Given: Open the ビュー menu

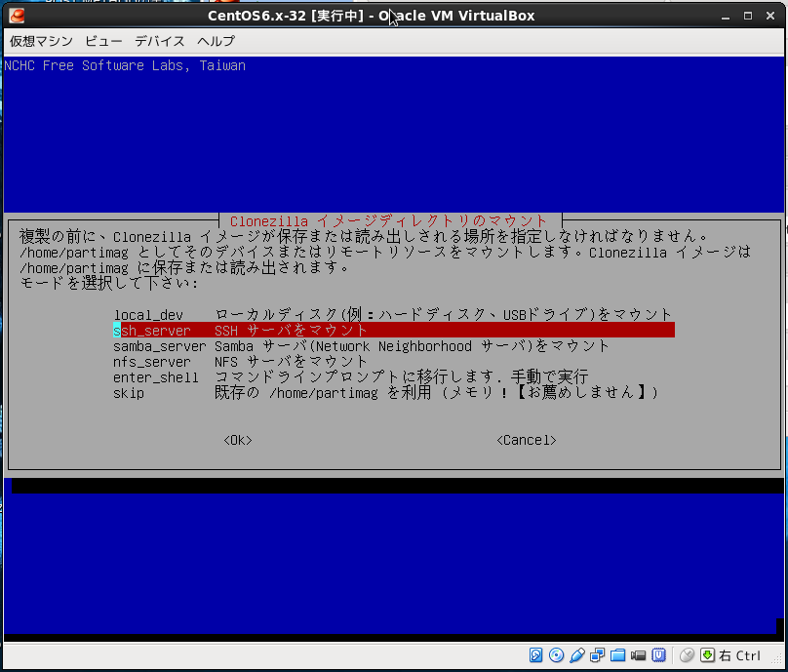Looking at the screenshot, I should (x=103, y=41).
